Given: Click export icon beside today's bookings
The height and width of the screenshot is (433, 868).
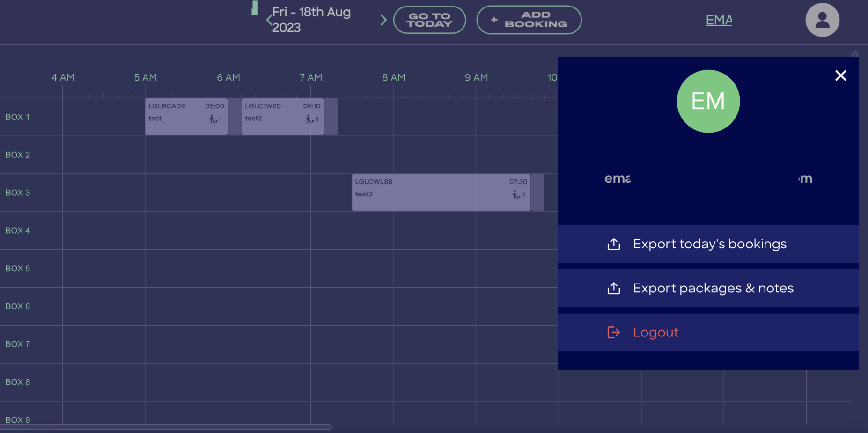Looking at the screenshot, I should click(x=613, y=244).
